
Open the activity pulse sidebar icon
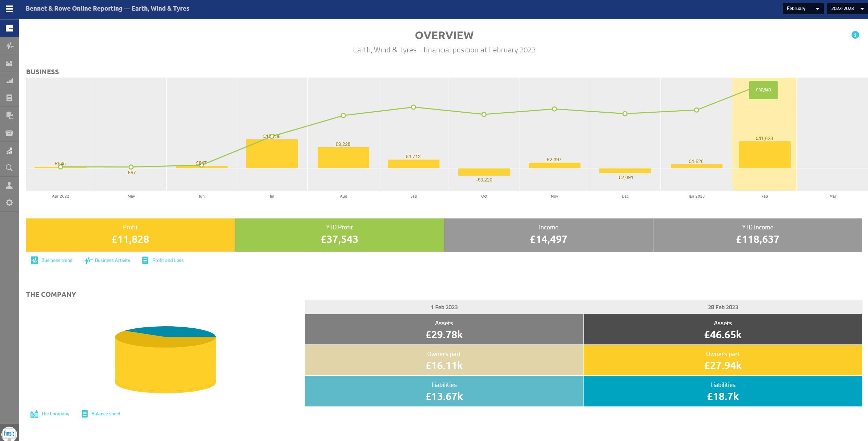pyautogui.click(x=9, y=46)
